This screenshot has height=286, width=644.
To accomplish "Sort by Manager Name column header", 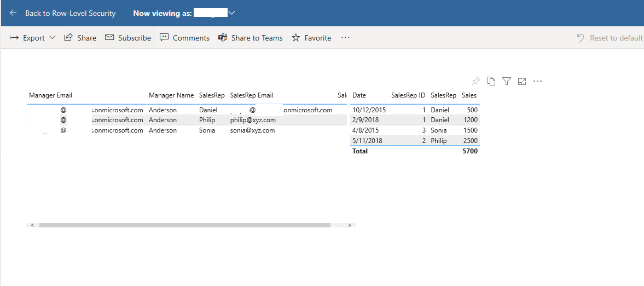I will tap(171, 95).
